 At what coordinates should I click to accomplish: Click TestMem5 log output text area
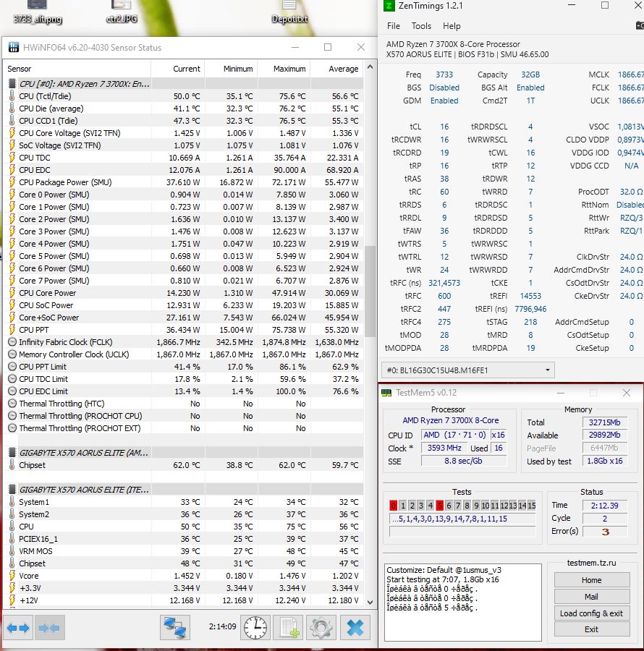tap(463, 602)
